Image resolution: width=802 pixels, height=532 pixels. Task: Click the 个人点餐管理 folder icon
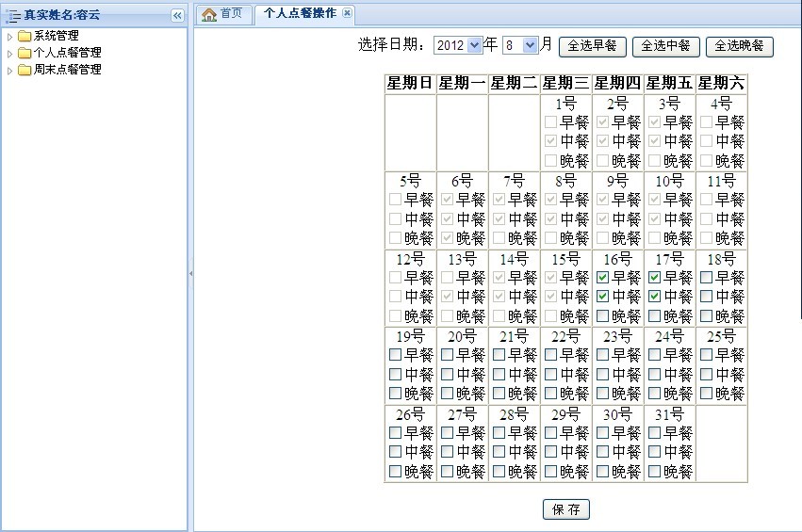coord(25,53)
